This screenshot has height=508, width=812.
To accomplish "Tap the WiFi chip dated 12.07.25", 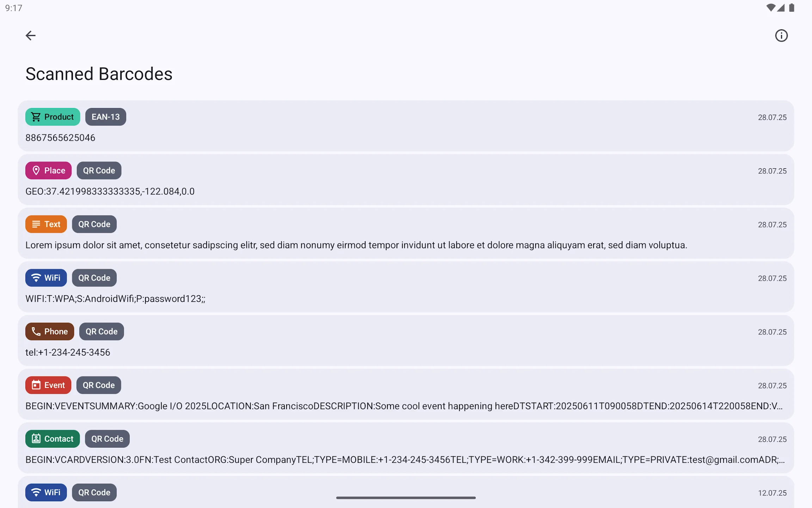I will [x=46, y=492].
